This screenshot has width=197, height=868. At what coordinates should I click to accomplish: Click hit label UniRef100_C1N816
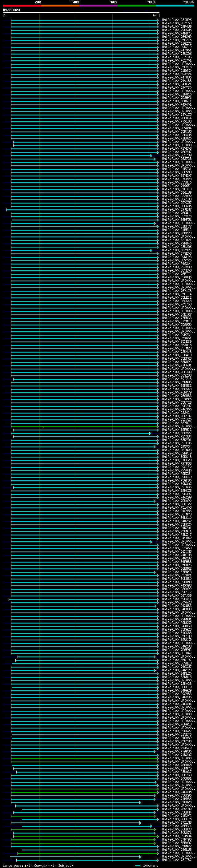coord(176,94)
